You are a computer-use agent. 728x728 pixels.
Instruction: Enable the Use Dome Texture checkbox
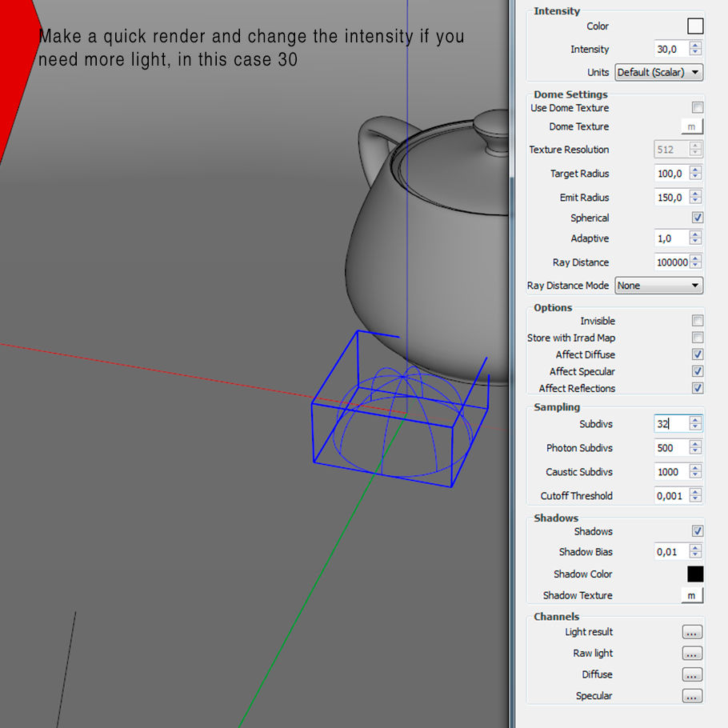point(697,108)
